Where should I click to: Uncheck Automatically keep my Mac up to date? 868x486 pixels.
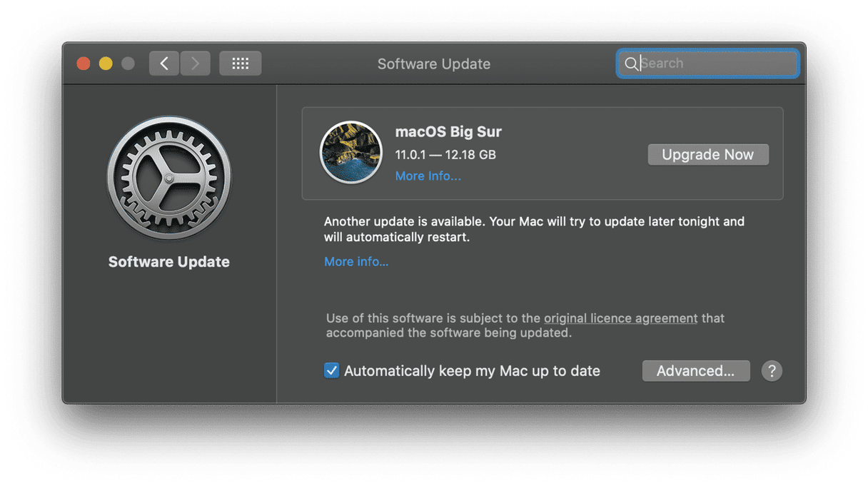pos(332,370)
